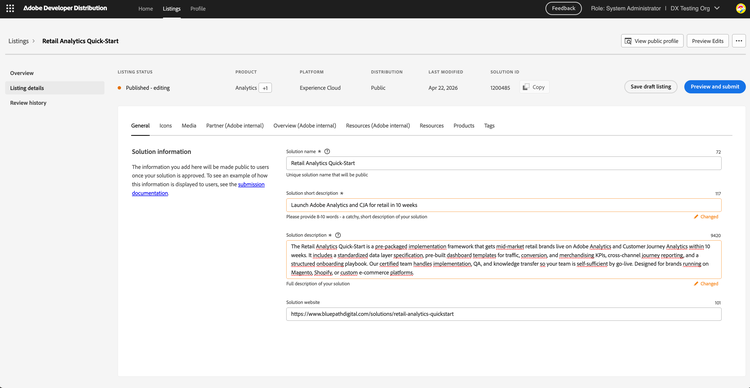Open the more options ellipsis menu
The image size is (750, 388).
pyautogui.click(x=739, y=41)
